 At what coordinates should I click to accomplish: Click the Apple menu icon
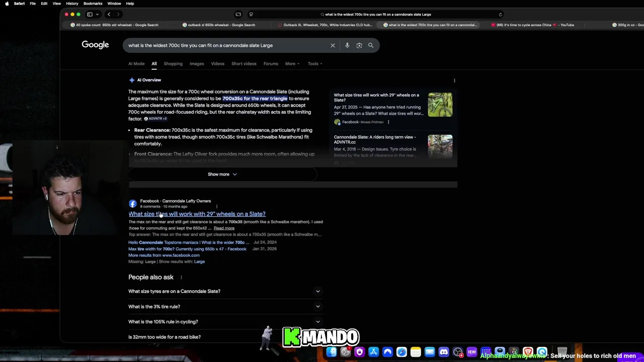click(x=7, y=4)
